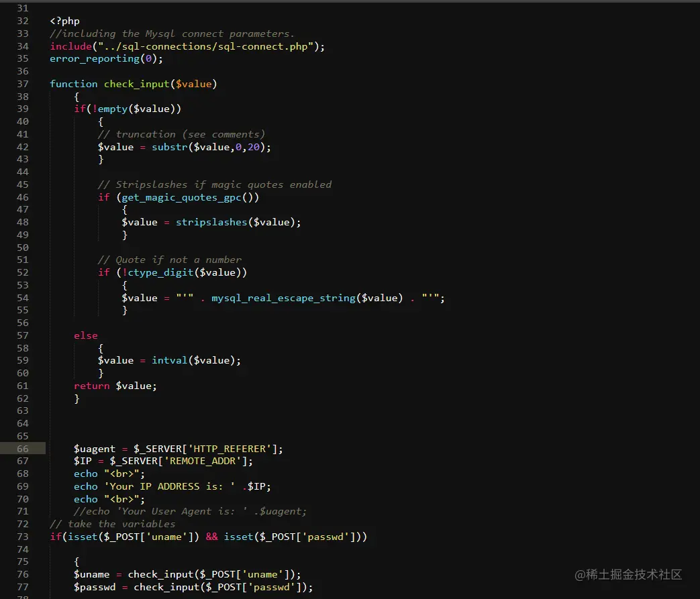Click the else keyword on line 57
Image resolution: width=700 pixels, height=599 pixels.
pos(86,335)
